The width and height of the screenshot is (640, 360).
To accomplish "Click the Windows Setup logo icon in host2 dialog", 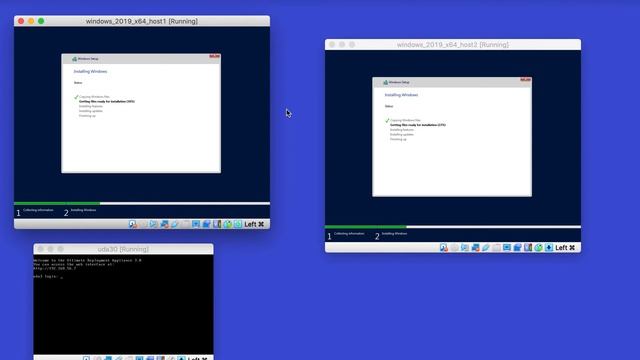I will (x=385, y=82).
